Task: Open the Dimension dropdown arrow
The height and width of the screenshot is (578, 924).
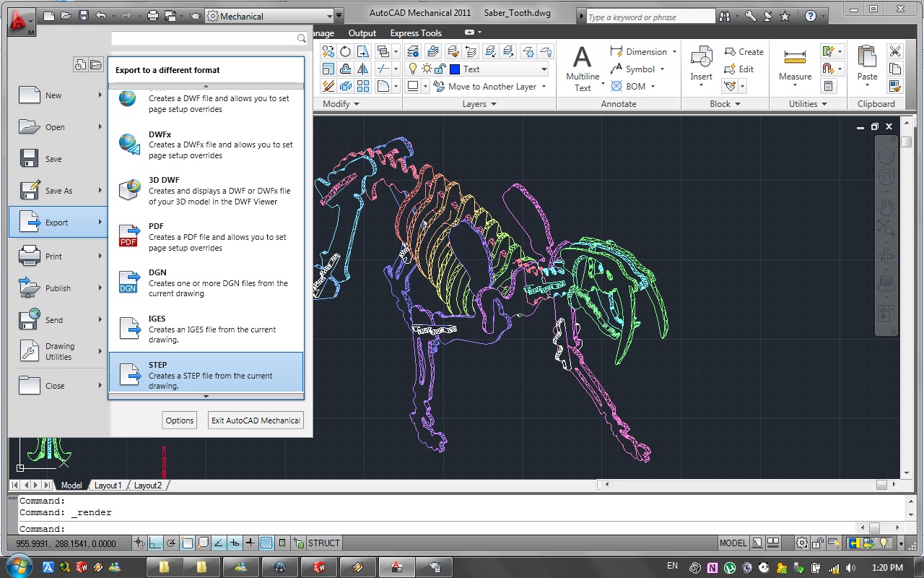Action: click(x=674, y=52)
